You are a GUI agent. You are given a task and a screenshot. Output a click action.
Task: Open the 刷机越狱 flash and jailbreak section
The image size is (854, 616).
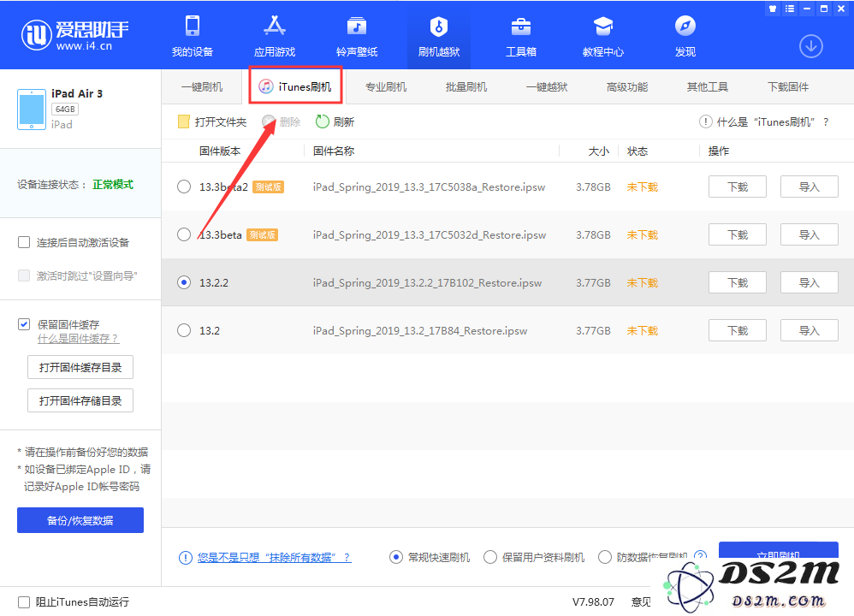coord(439,36)
